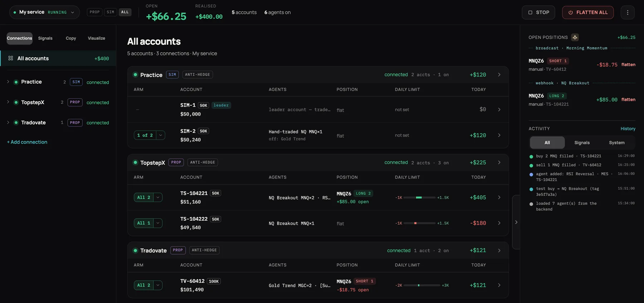Toggle the '1 of 2' arm button for SIM-2

[x=145, y=135]
